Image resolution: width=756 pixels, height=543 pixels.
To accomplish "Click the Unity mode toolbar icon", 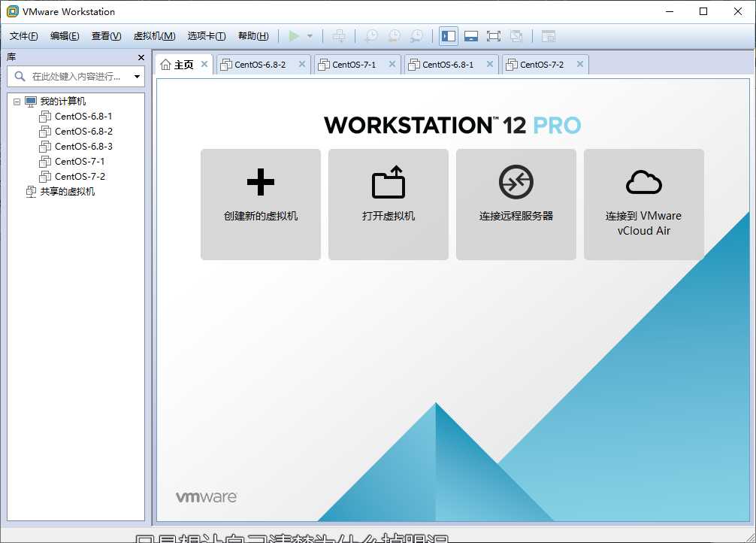I will [x=516, y=36].
